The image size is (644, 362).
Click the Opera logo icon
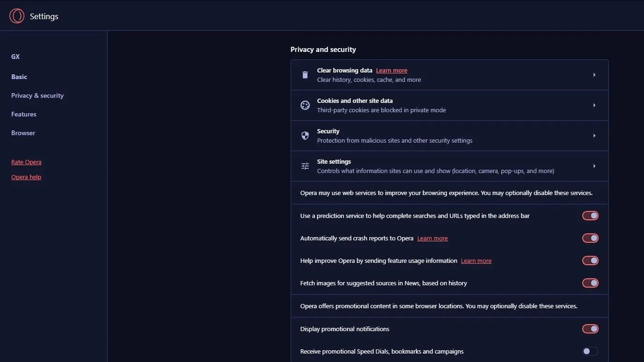pyautogui.click(x=17, y=16)
